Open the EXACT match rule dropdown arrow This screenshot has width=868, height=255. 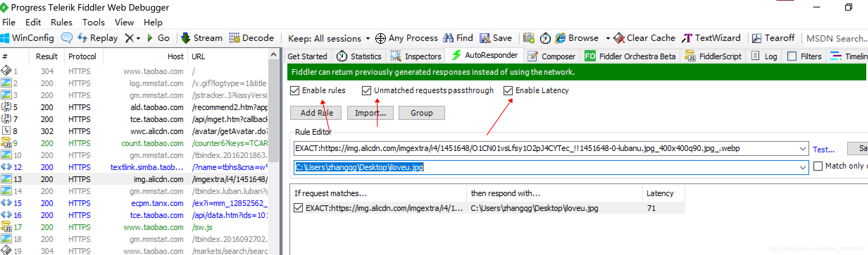click(803, 148)
